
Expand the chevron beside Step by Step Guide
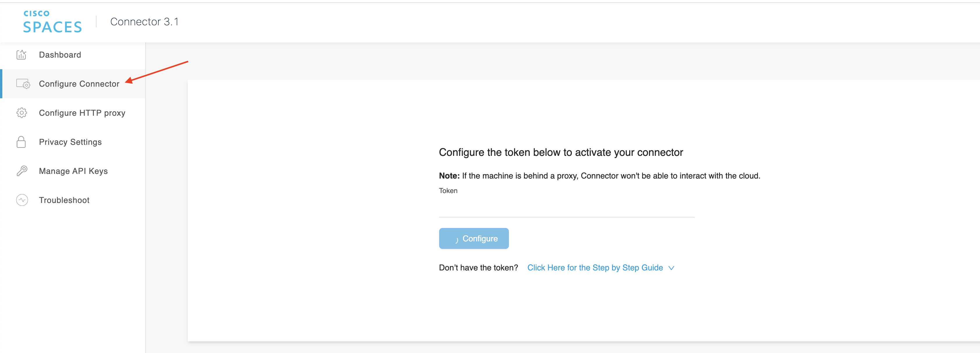671,268
